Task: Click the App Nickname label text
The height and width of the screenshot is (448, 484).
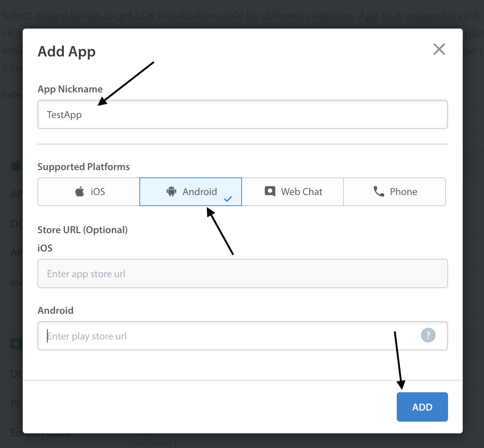Action: (x=70, y=89)
